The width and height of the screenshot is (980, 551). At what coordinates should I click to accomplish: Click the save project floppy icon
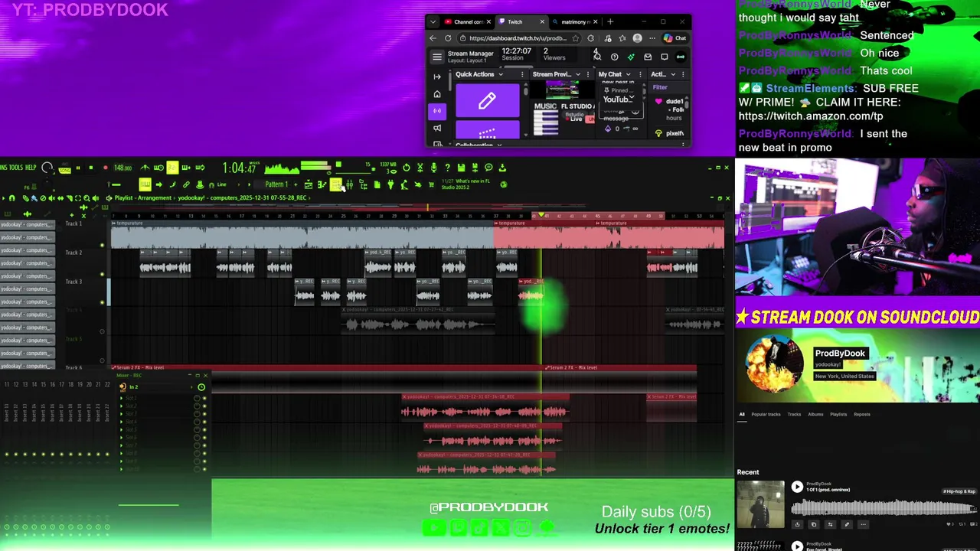[x=461, y=168]
